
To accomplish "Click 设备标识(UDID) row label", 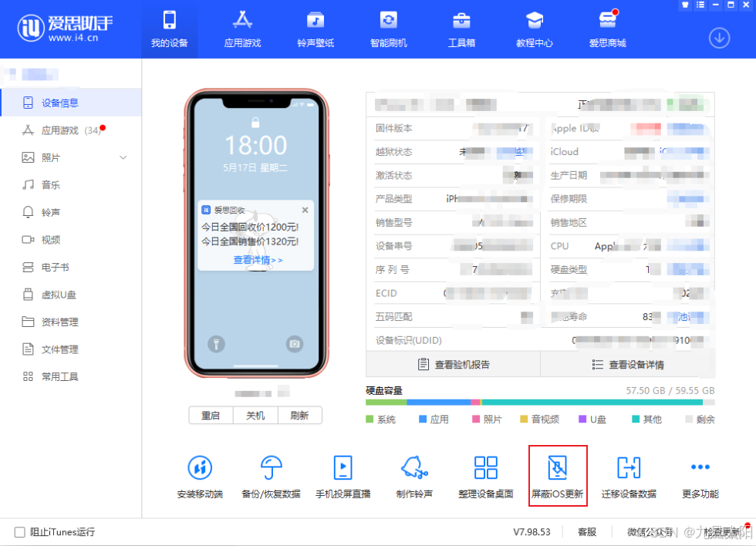I will coord(409,340).
